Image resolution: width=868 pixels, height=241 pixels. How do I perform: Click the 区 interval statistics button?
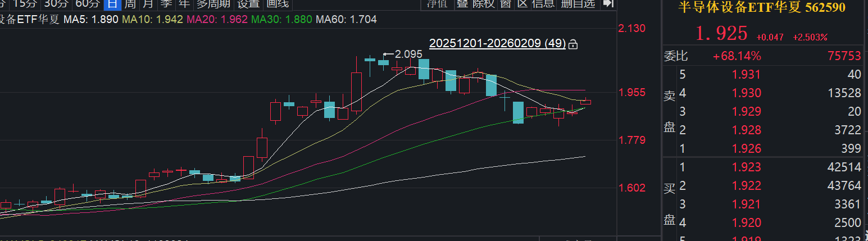[522, 4]
